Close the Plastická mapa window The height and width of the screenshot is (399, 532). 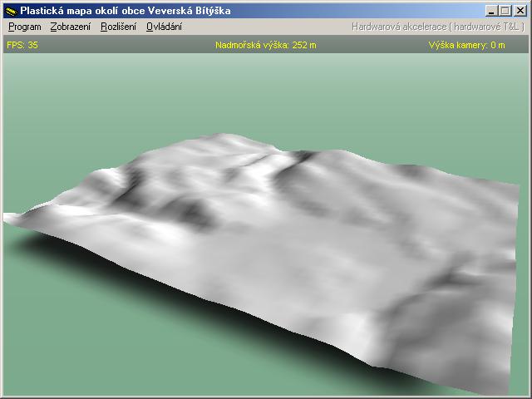tap(520, 10)
